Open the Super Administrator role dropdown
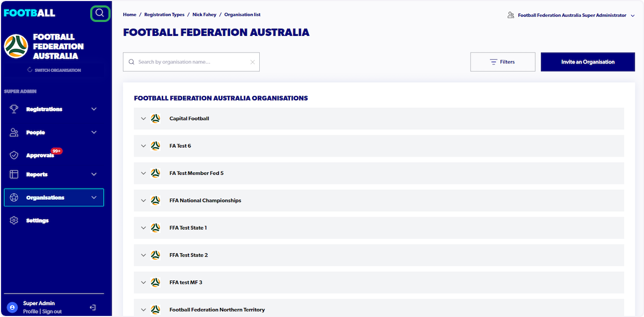Screen dimensions: 644x317 click(x=633, y=16)
